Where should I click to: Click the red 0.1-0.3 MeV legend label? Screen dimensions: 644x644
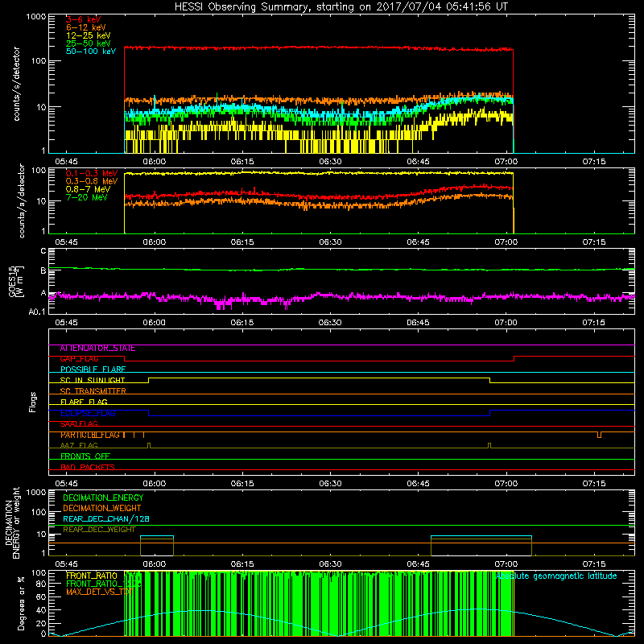tap(92, 173)
